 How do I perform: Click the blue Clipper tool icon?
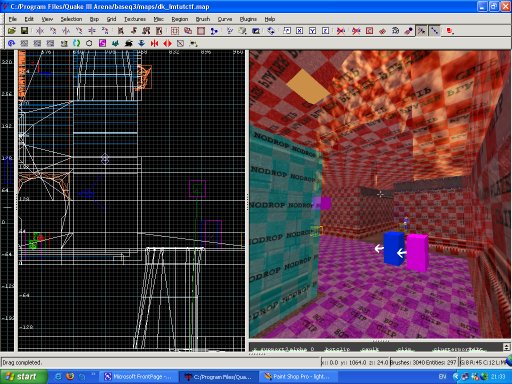(x=214, y=31)
